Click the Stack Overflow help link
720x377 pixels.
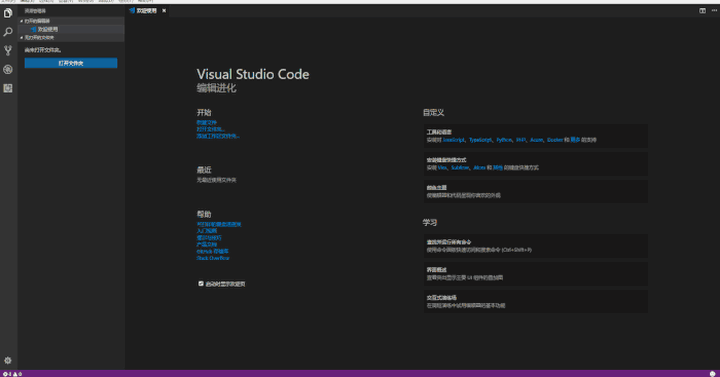tap(213, 258)
